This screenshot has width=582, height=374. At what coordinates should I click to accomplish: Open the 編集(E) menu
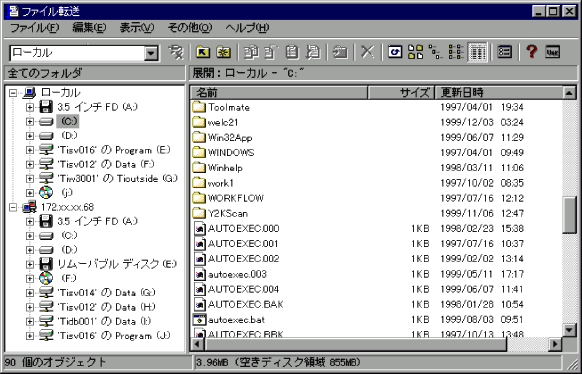pos(89,28)
